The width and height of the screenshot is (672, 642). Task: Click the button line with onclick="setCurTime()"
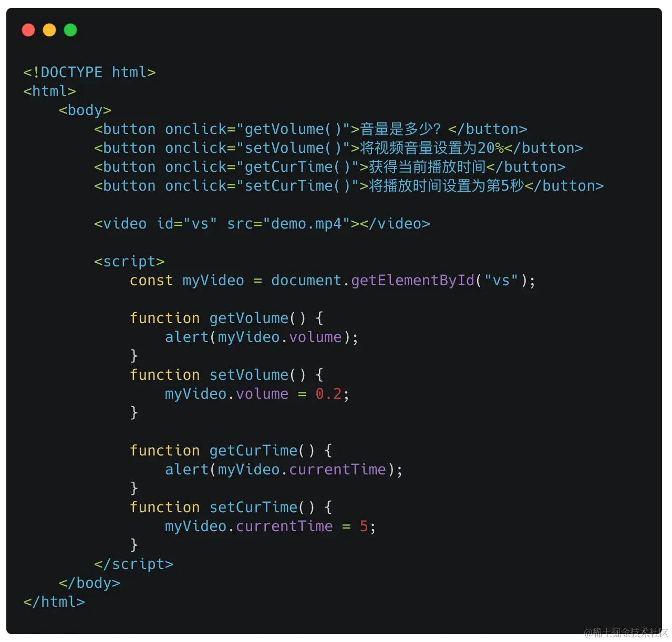349,185
